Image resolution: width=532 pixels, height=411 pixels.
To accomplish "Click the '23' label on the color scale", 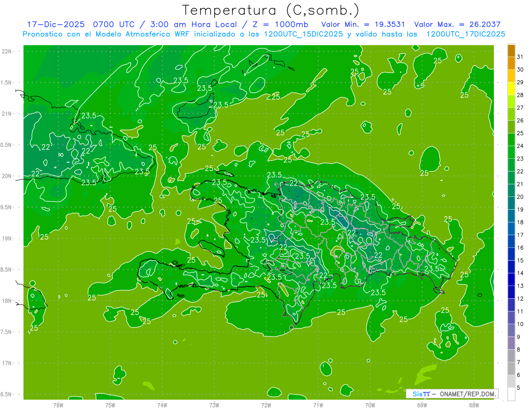I will (520, 159).
